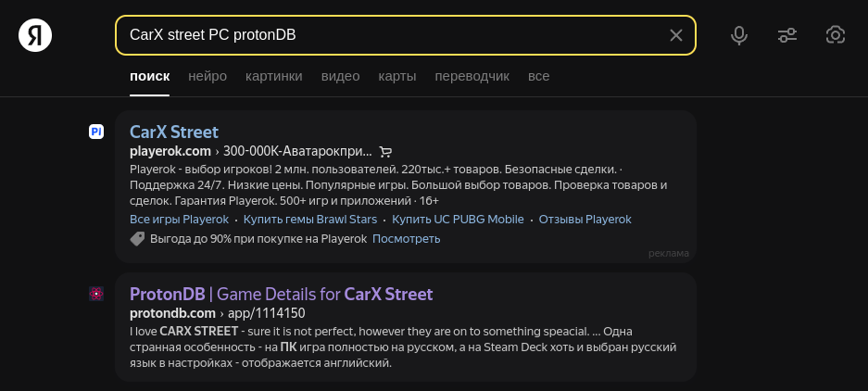
Task: Open search settings sliders icon
Action: (787, 35)
